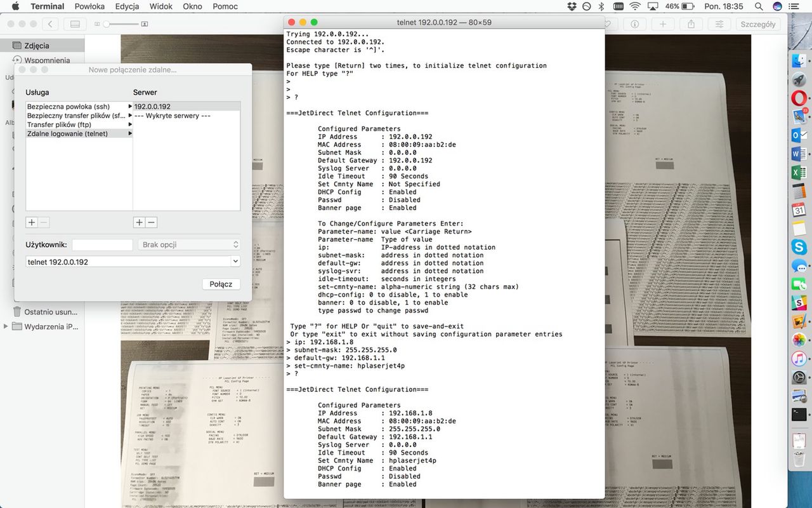Image resolution: width=812 pixels, height=508 pixels.
Task: Open Terminal from the Dock
Action: [799, 415]
